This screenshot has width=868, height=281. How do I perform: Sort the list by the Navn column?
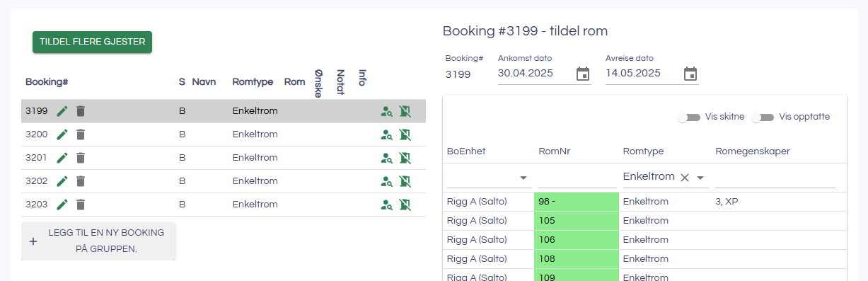coord(204,82)
